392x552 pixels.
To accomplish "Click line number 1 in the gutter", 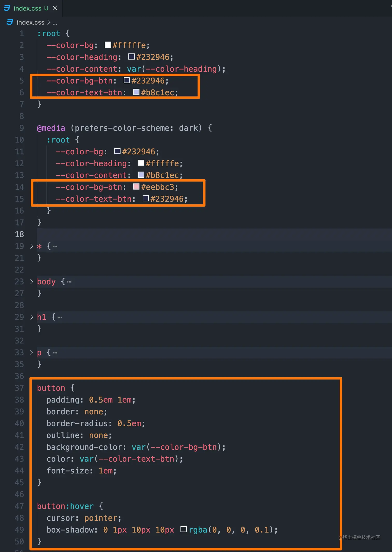I will pos(22,33).
